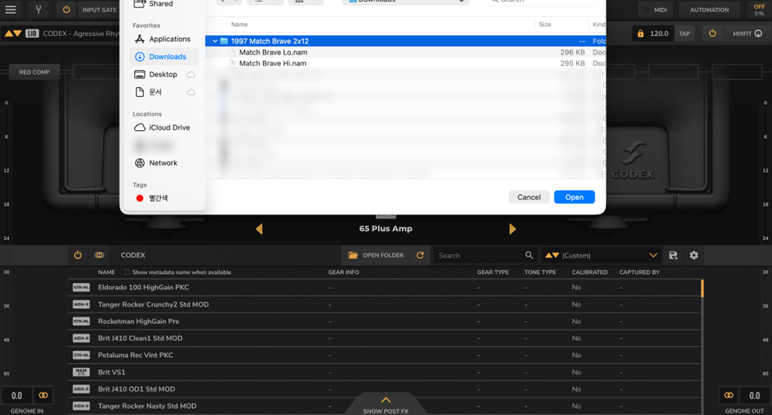
Task: Select Desktop in the dialog sidebar
Action: 164,74
